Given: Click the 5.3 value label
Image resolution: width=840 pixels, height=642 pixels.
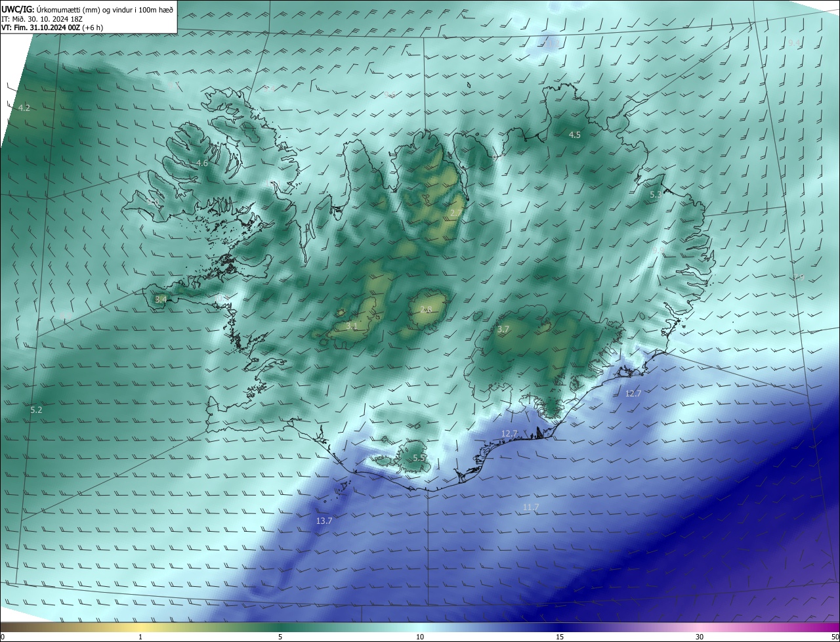Looking at the screenshot, I should [656, 195].
